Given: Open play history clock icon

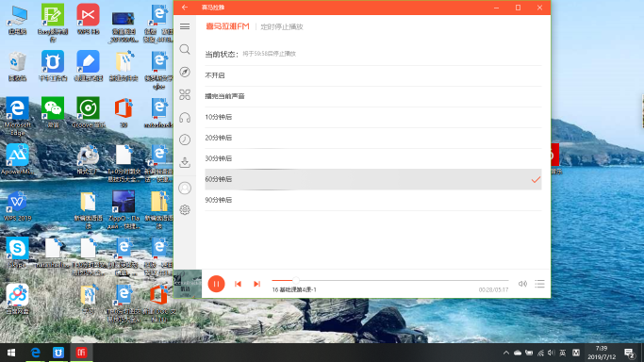Looking at the screenshot, I should 185,140.
